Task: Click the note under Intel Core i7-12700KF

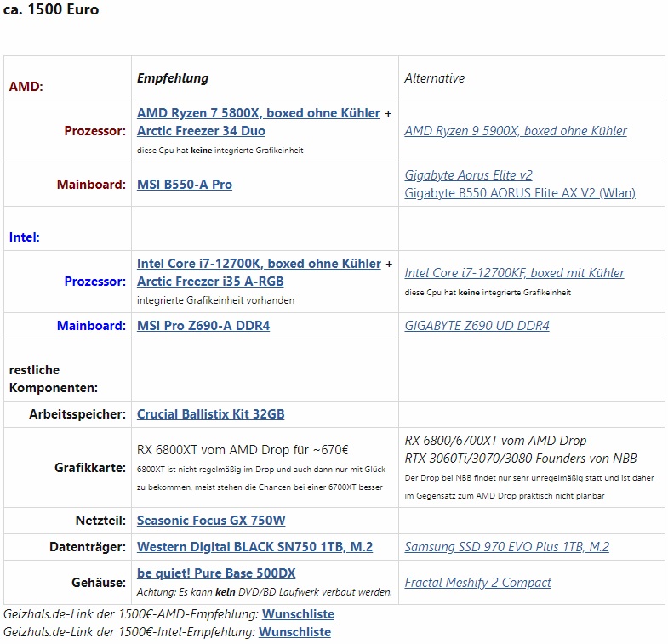Action: pos(488,293)
